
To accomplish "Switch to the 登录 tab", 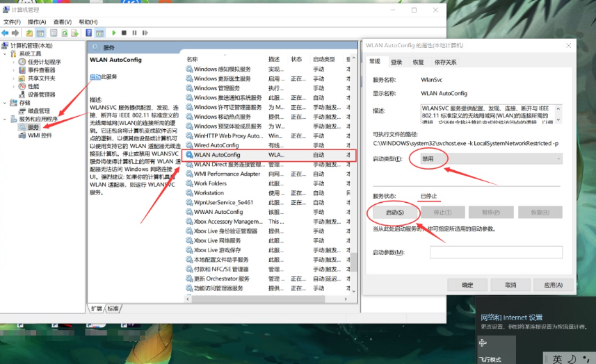I will click(396, 62).
